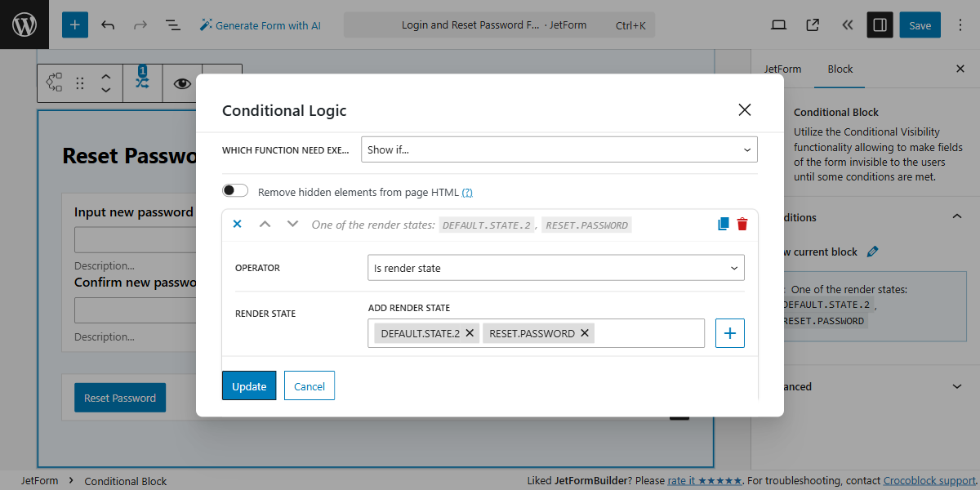Select the Generate Form with AI sparkle icon
980x490 pixels.
coord(207,24)
